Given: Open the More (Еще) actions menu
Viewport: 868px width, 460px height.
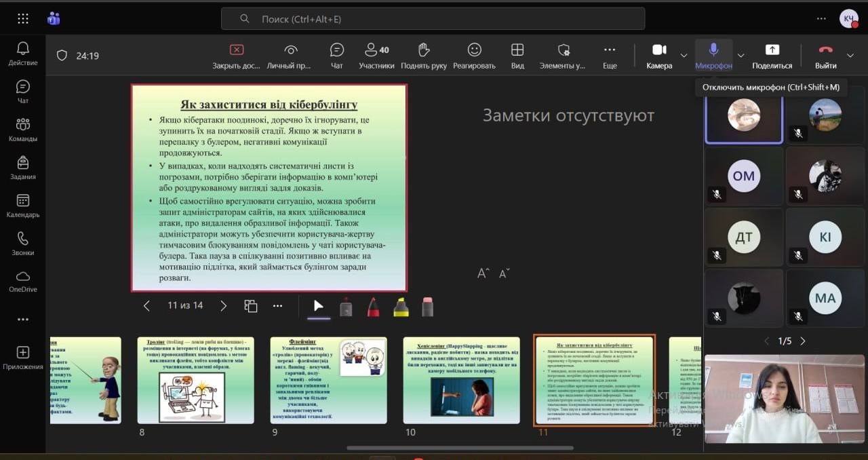Looking at the screenshot, I should pos(609,55).
